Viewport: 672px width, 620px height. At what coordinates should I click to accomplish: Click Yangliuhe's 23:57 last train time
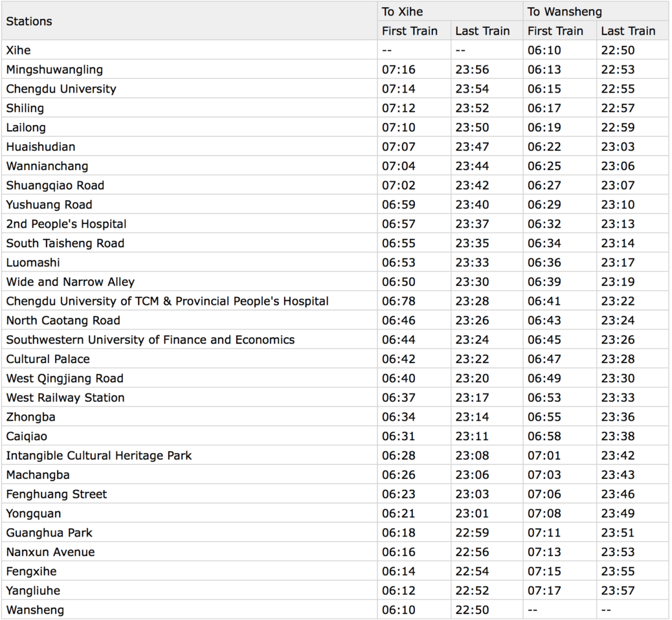coord(618,590)
